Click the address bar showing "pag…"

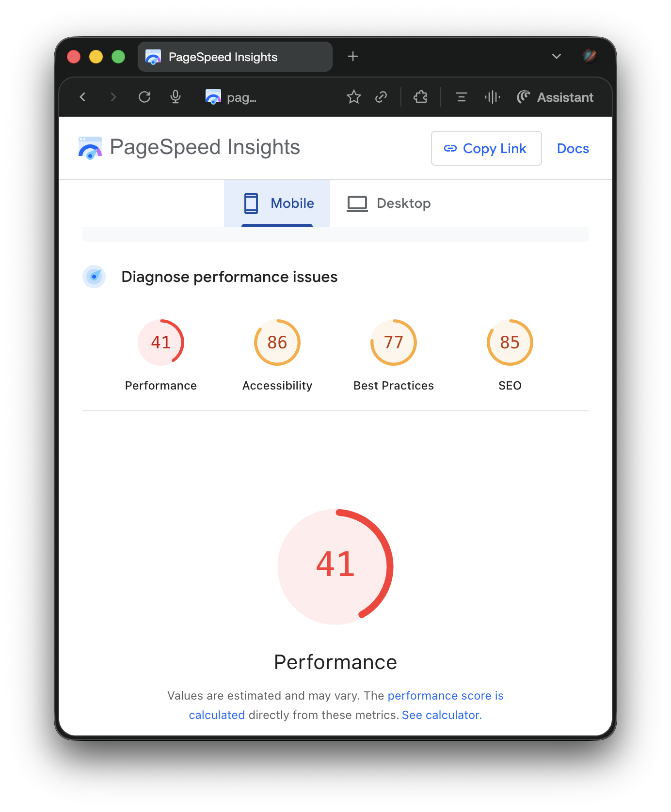[x=241, y=97]
